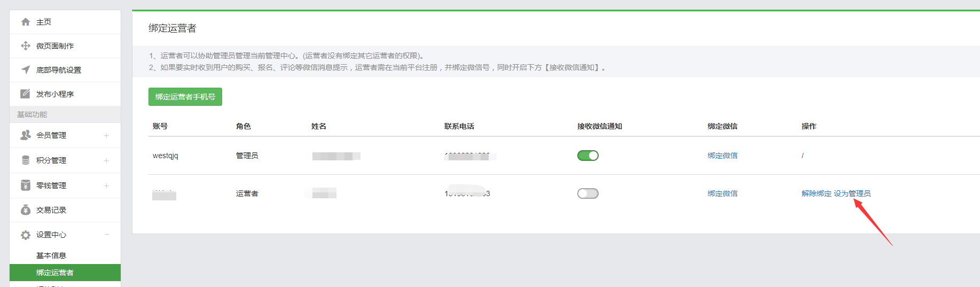Open the 基本信息 submenu item

[x=51, y=255]
